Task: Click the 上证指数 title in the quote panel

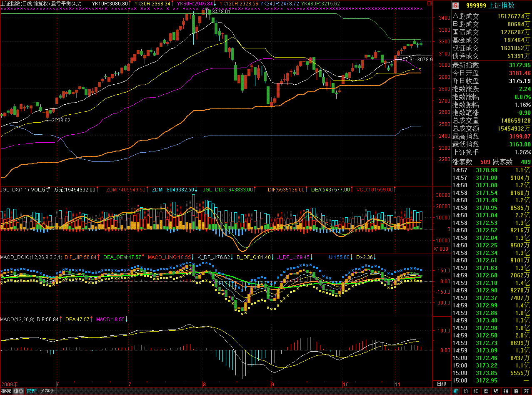Action: (x=501, y=6)
